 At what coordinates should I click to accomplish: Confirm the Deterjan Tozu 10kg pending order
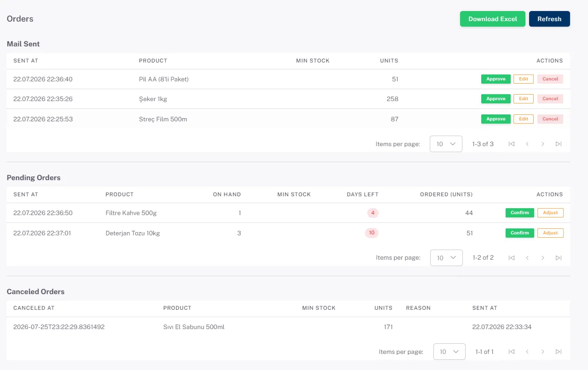(520, 233)
